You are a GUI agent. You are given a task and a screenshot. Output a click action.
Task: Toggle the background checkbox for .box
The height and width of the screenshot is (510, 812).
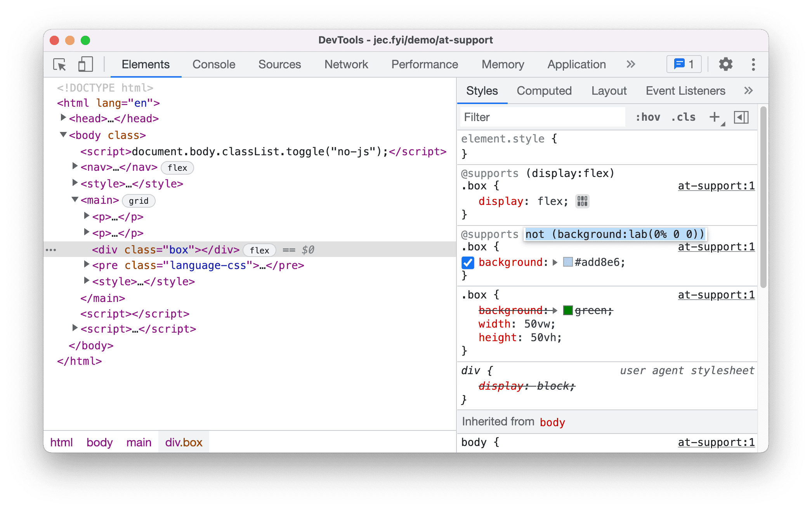coord(468,262)
